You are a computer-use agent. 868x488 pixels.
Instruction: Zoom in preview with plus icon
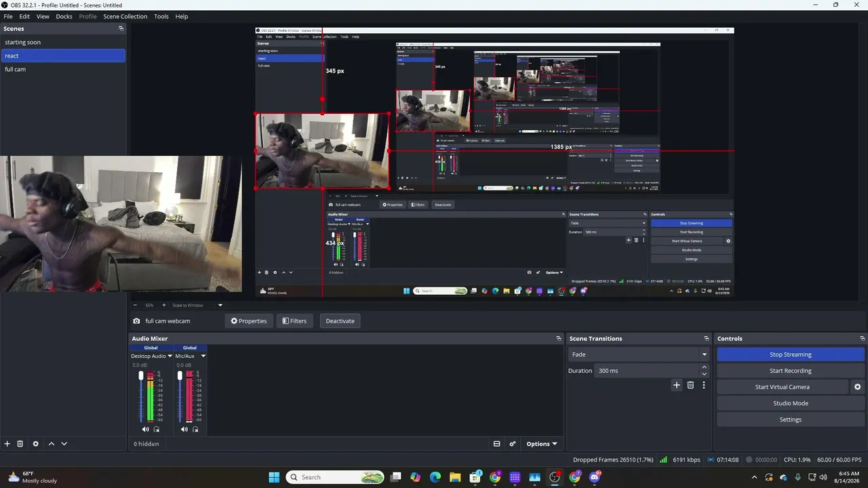163,305
